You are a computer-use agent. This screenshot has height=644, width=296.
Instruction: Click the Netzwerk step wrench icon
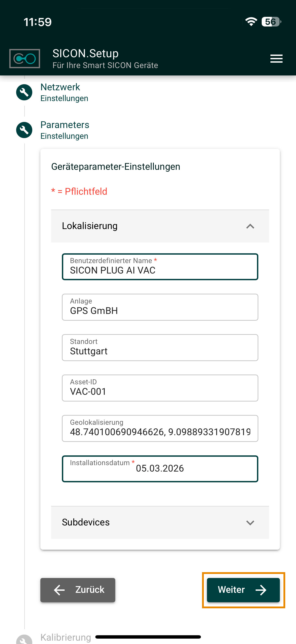click(24, 93)
